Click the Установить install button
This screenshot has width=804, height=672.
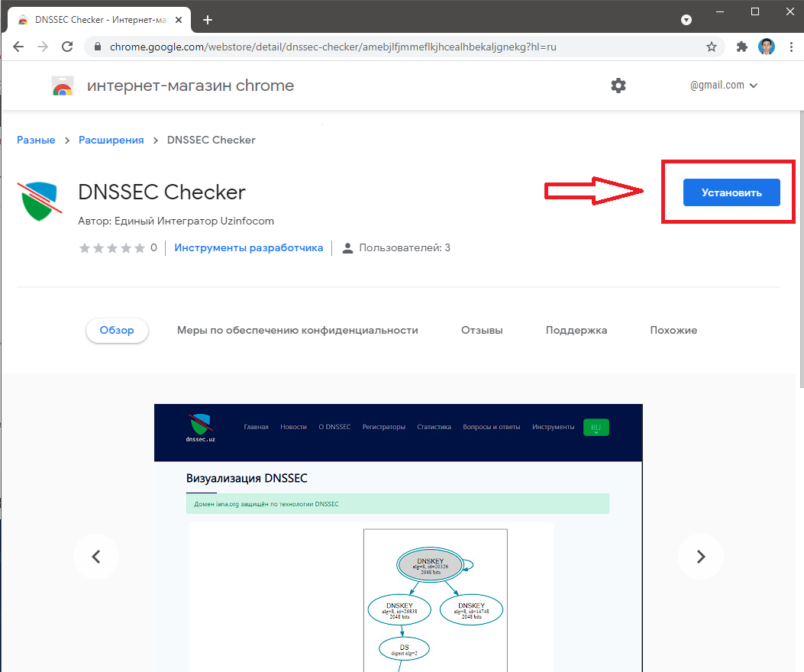(731, 192)
